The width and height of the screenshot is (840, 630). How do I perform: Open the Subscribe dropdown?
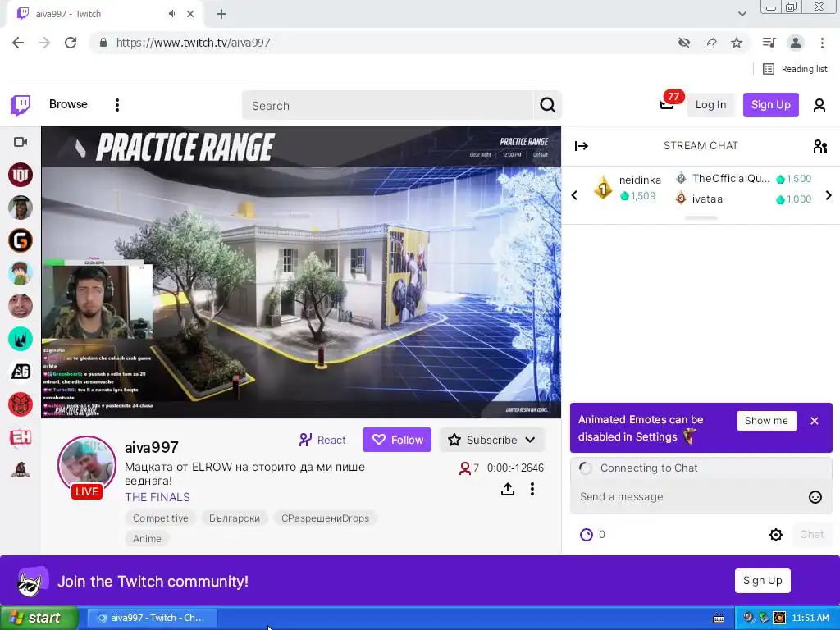tap(492, 440)
